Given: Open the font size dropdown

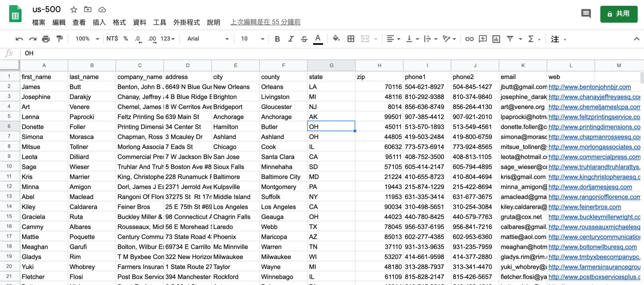Looking at the screenshot, I should (262, 39).
